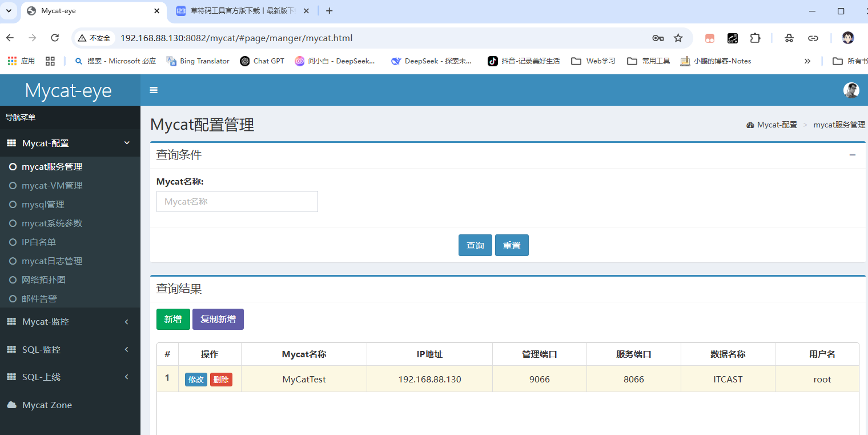Viewport: 868px width, 435px height.
Task: Reload the page with the refresh icon
Action: 55,38
